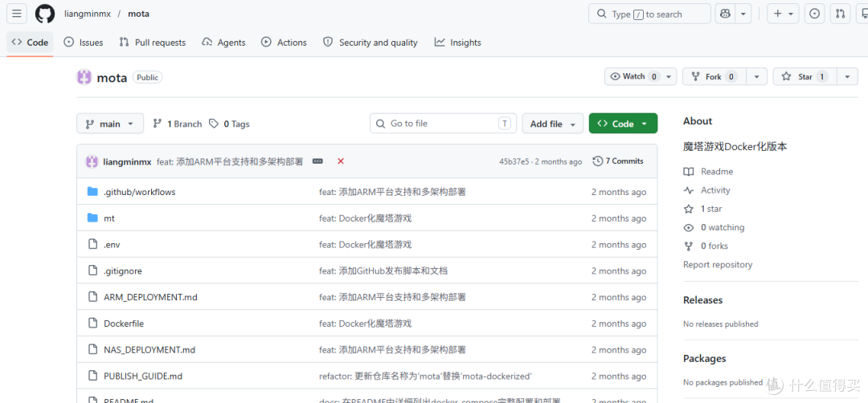
Task: Open the Fork options dropdown arrow
Action: click(x=757, y=77)
